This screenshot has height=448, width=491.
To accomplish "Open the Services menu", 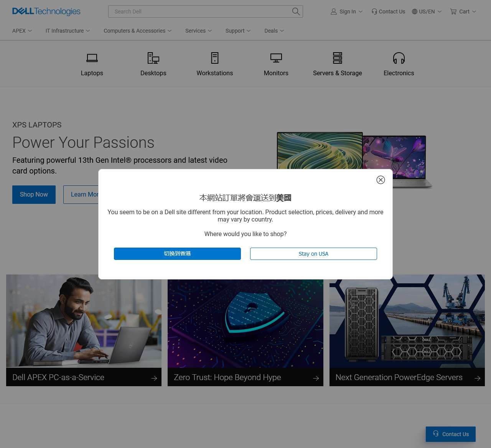I will pyautogui.click(x=198, y=31).
